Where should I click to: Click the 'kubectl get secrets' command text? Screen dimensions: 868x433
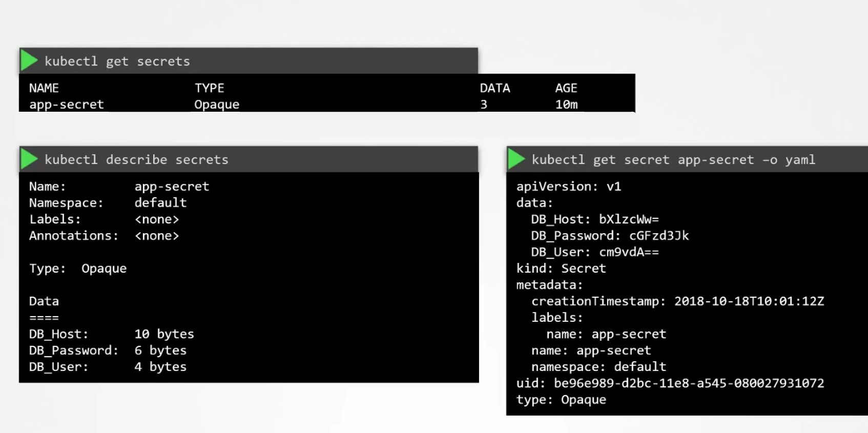click(117, 61)
